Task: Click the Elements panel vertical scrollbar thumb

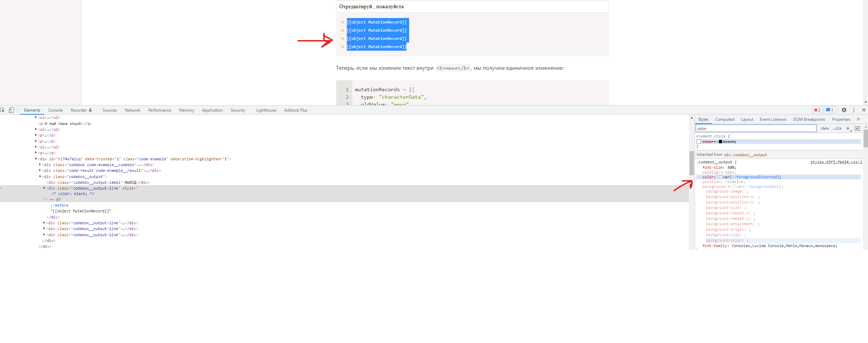Action: tap(692, 163)
